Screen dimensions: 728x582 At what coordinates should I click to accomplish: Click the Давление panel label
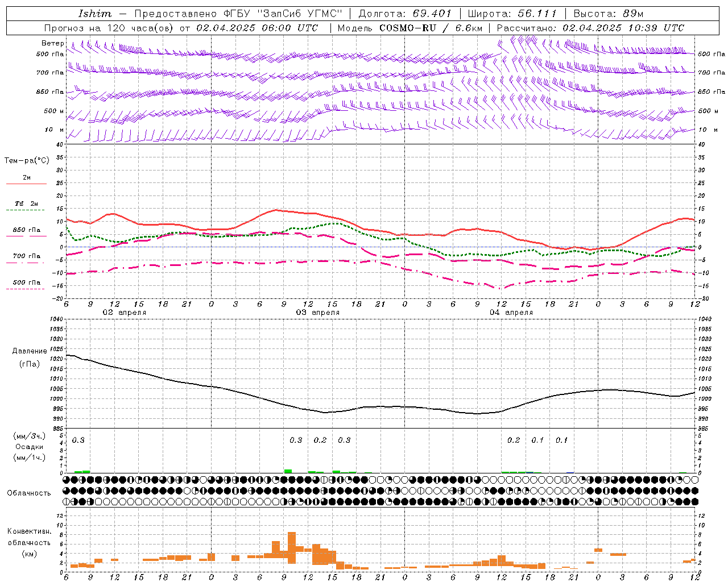[x=30, y=351]
